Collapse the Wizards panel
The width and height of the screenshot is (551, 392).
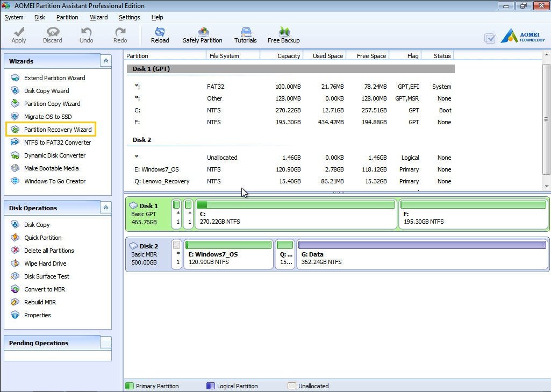point(106,61)
